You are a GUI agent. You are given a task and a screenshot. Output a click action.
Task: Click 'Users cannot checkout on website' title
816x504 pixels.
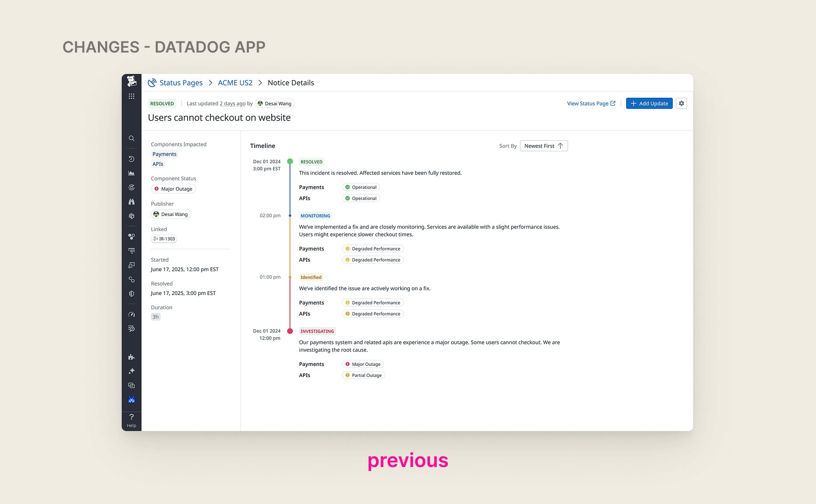219,118
